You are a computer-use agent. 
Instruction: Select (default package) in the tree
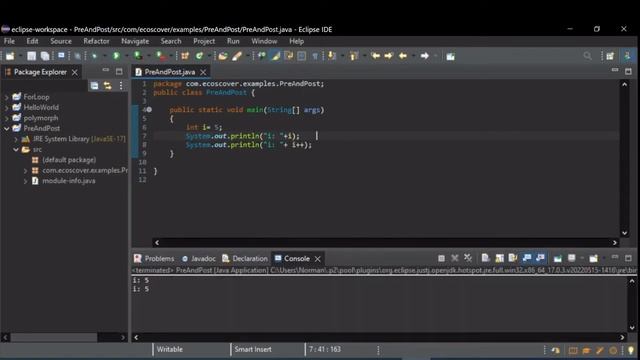tap(69, 160)
